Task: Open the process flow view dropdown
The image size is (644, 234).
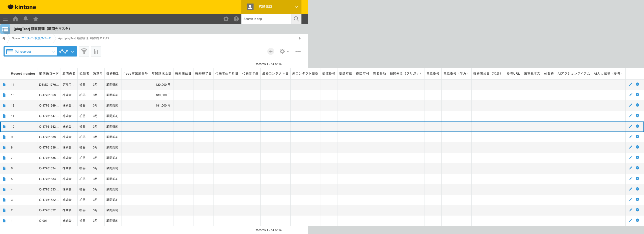Action: [x=67, y=52]
